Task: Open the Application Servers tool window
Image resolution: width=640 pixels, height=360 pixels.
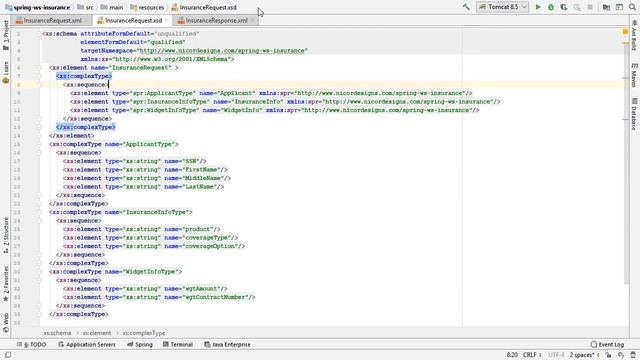Action: pos(87,344)
